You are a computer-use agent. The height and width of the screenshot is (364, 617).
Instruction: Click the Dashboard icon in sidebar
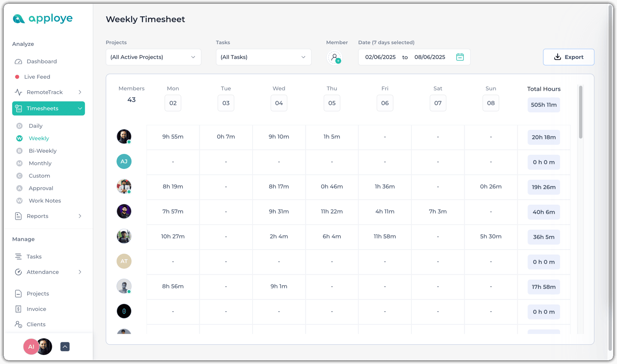[x=18, y=62]
